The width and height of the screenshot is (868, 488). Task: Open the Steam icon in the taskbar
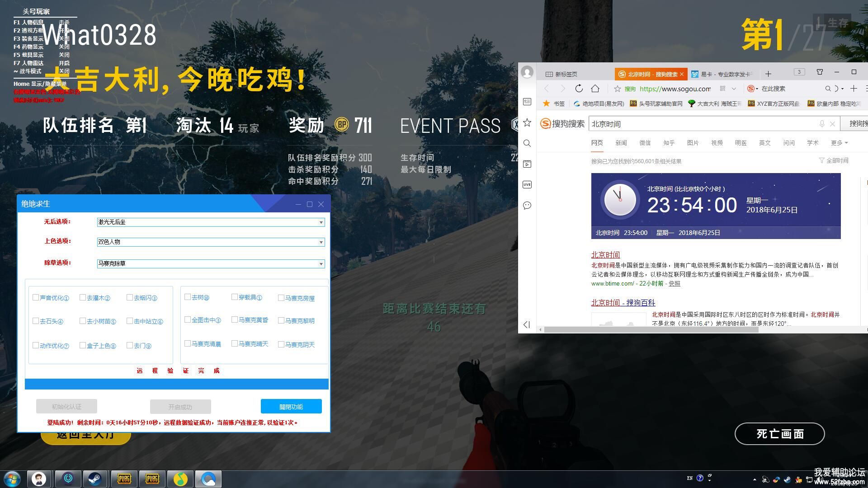coord(95,479)
